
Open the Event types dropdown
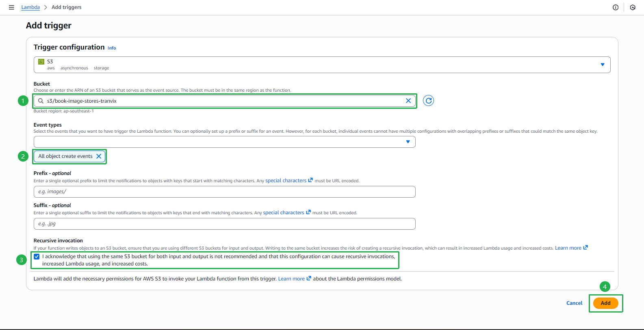(224, 142)
